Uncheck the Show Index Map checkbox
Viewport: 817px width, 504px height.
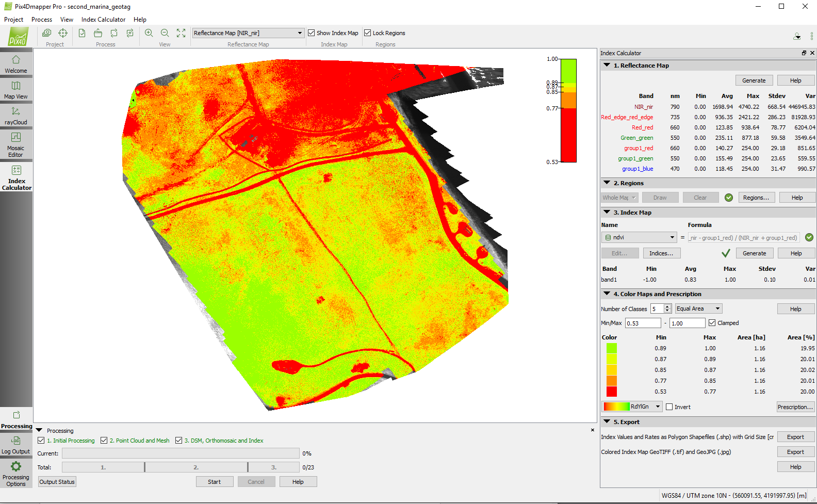[312, 33]
